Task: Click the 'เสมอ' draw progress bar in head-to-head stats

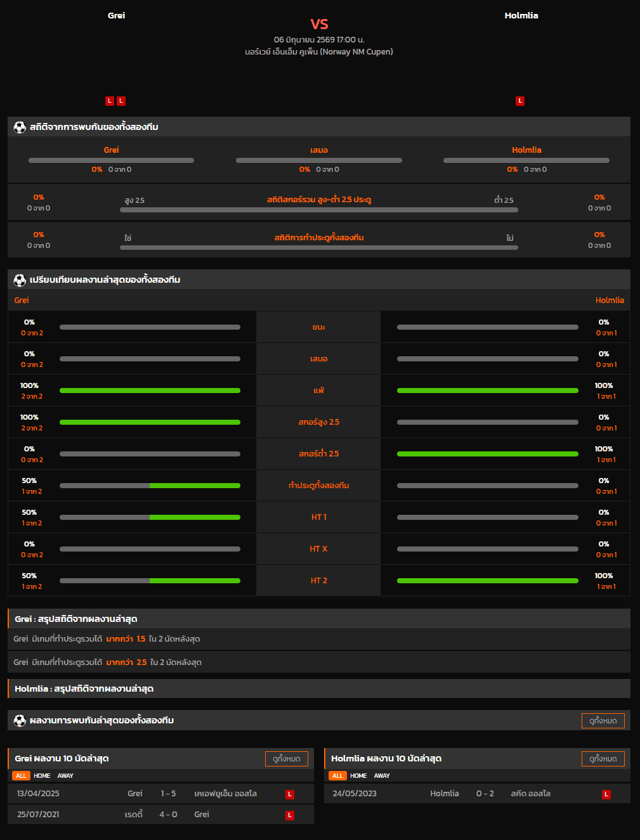Action: tap(319, 160)
